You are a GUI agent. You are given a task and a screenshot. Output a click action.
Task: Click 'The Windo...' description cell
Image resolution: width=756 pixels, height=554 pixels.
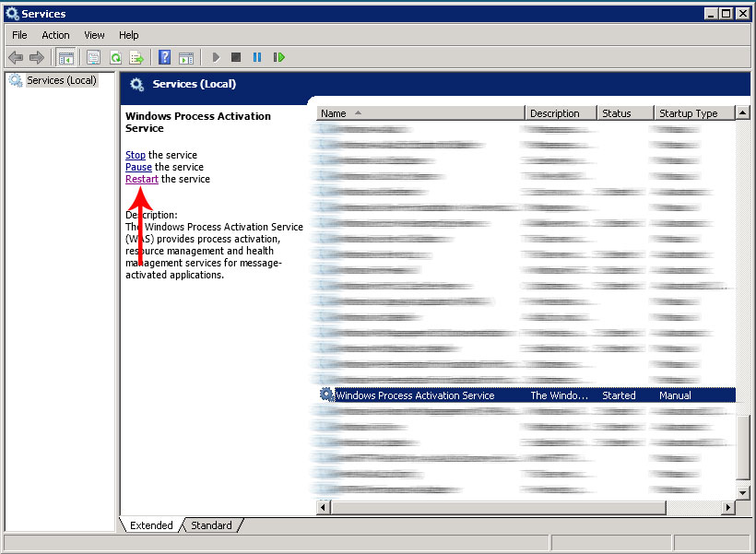click(x=560, y=395)
